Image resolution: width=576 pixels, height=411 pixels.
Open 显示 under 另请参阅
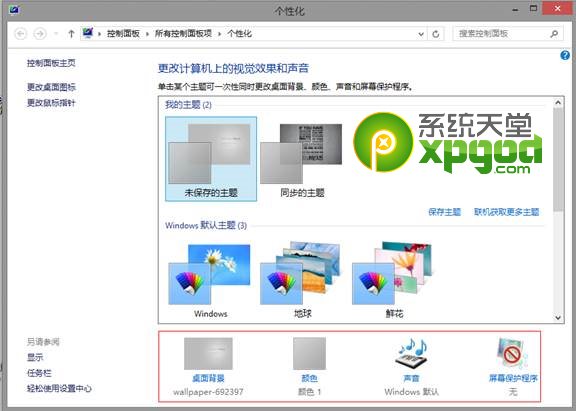(x=35, y=357)
